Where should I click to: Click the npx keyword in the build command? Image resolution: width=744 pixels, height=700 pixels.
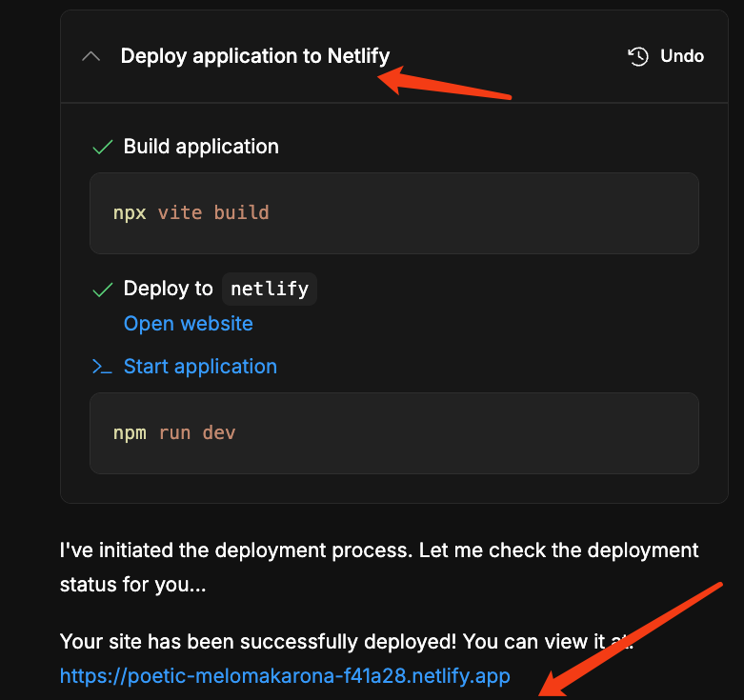click(x=130, y=213)
